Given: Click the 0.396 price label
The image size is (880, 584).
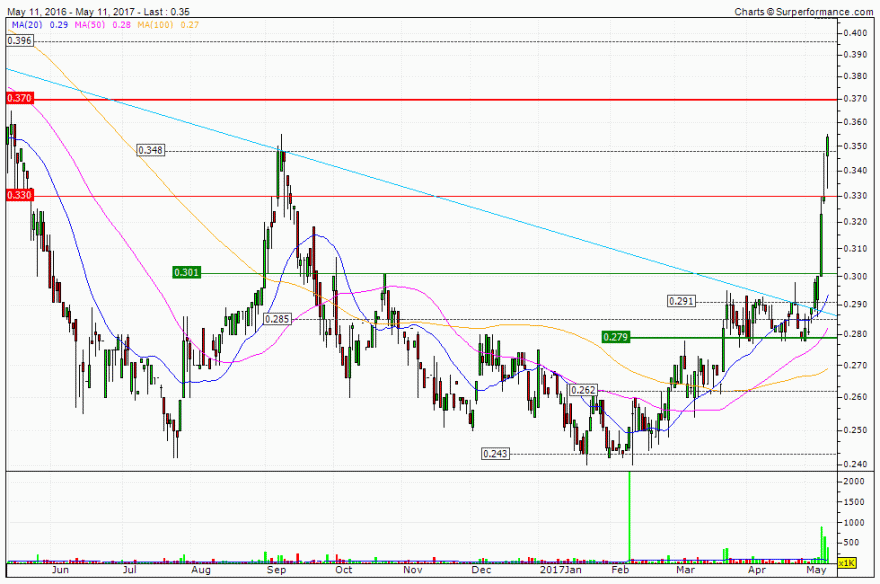Looking at the screenshot, I should tap(20, 41).
